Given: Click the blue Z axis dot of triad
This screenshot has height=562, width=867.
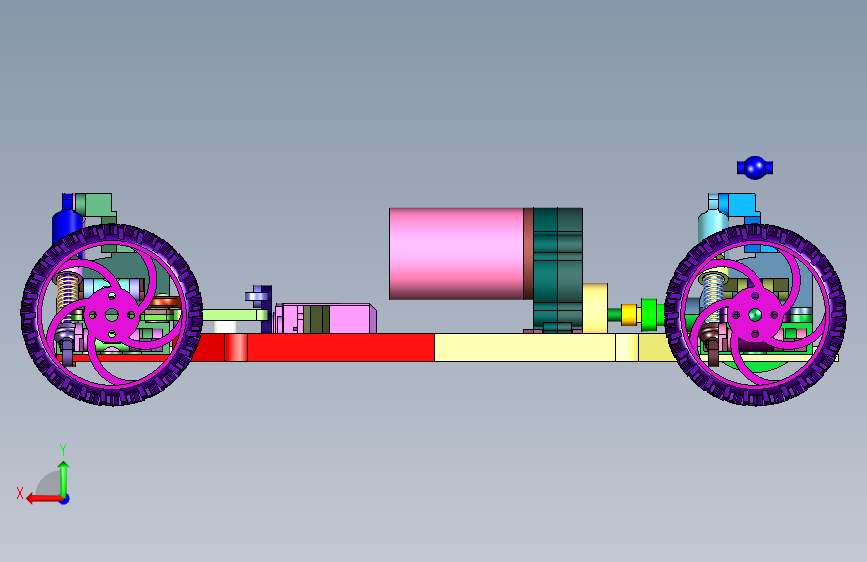Looking at the screenshot, I should click(65, 499).
